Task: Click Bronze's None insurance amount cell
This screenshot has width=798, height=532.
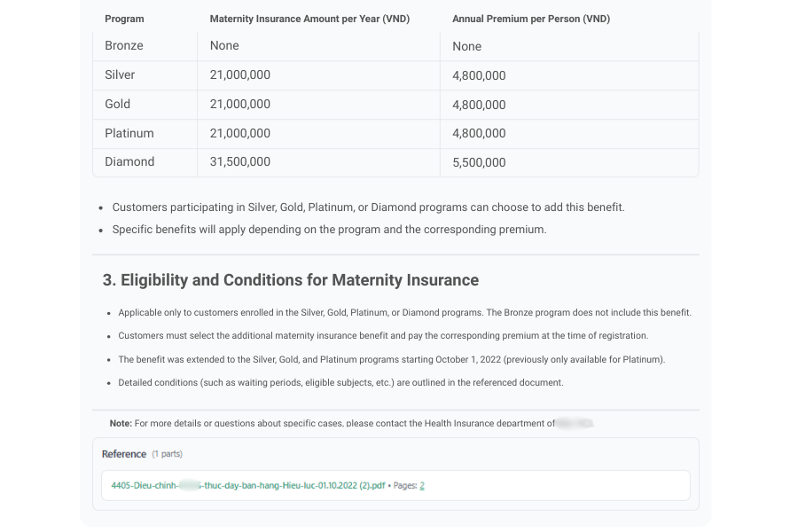Action: [224, 46]
